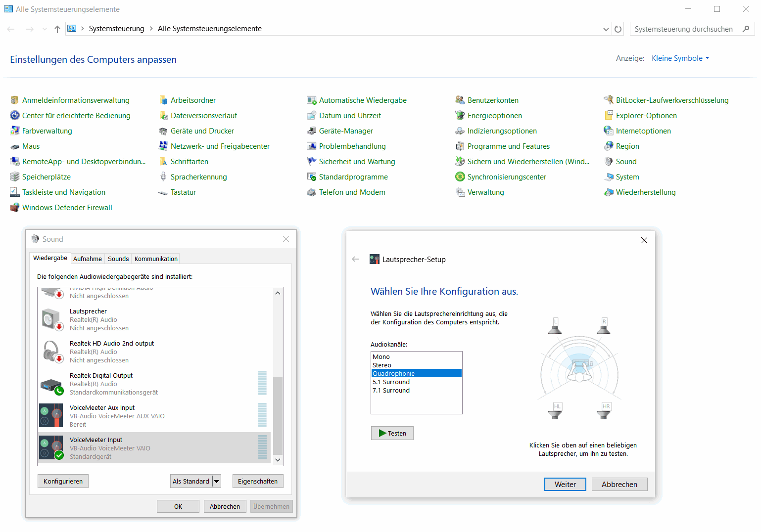Select Mono in Audiokanäle list
The image size is (761, 532).
[x=417, y=356]
